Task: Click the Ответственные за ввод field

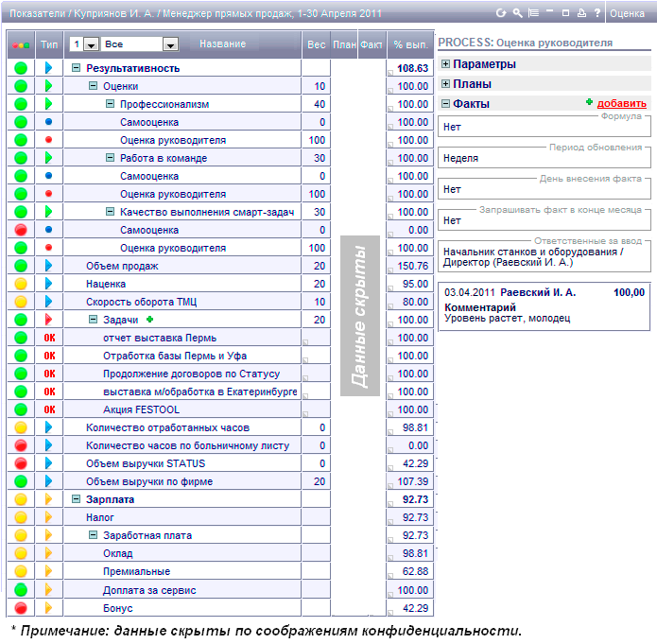Action: click(x=545, y=256)
